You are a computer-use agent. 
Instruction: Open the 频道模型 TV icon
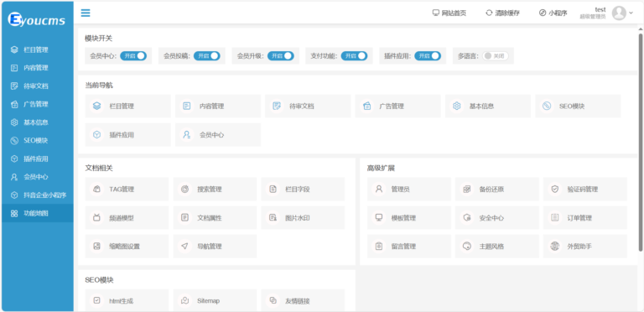click(96, 217)
